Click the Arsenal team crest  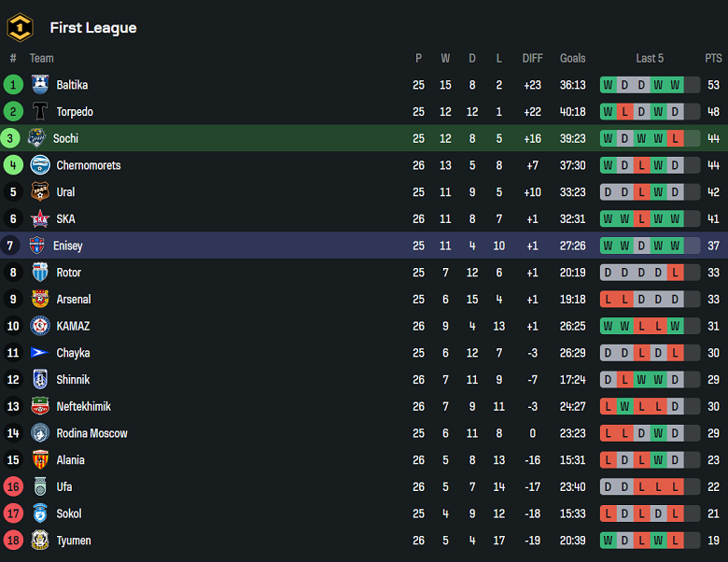click(40, 300)
